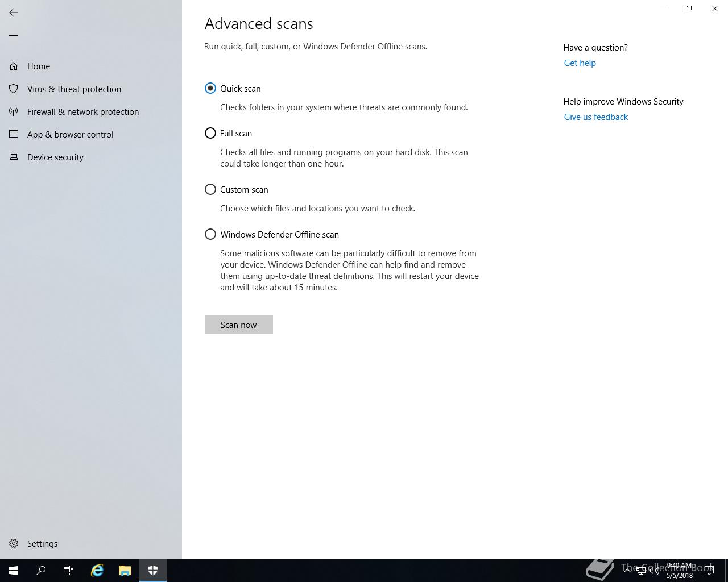Open the Windows Start menu
This screenshot has width=728, height=582.
14,571
